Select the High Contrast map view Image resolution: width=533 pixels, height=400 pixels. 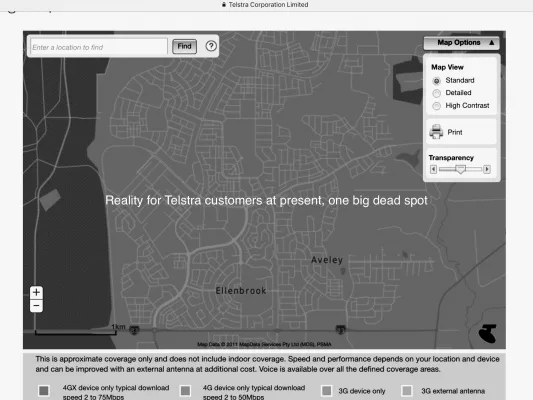coord(436,106)
